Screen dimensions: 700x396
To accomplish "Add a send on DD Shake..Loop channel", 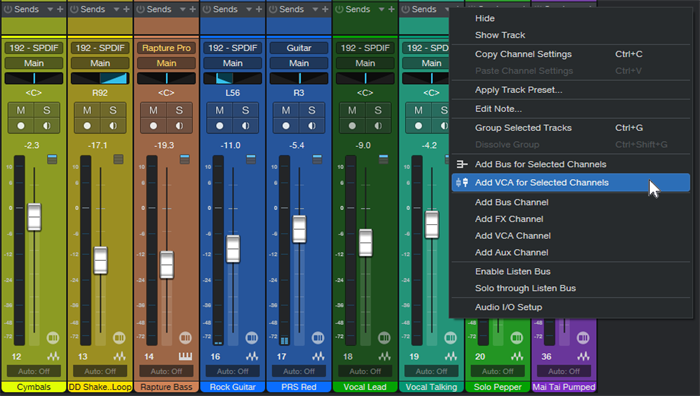I will (x=126, y=9).
